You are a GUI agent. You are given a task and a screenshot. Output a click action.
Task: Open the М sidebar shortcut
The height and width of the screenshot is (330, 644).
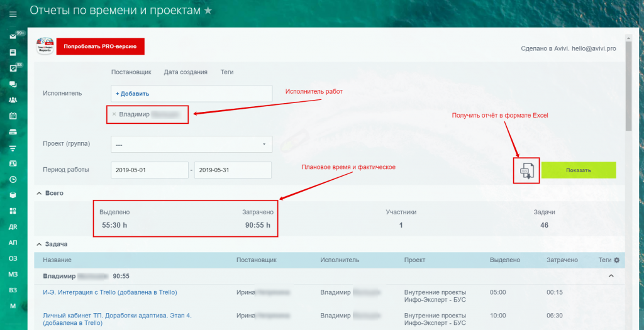tap(13, 305)
